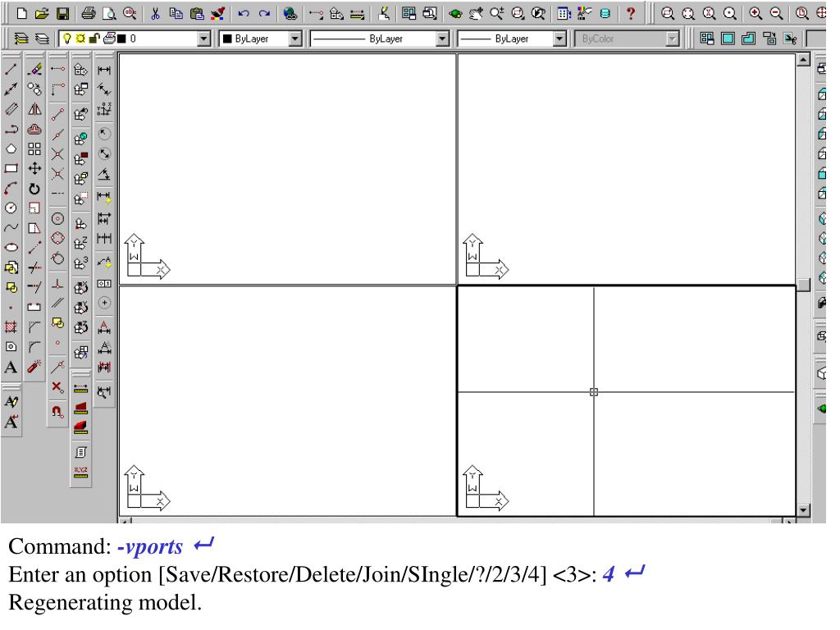Open the Layer Properties Manager layers icon

click(x=42, y=39)
